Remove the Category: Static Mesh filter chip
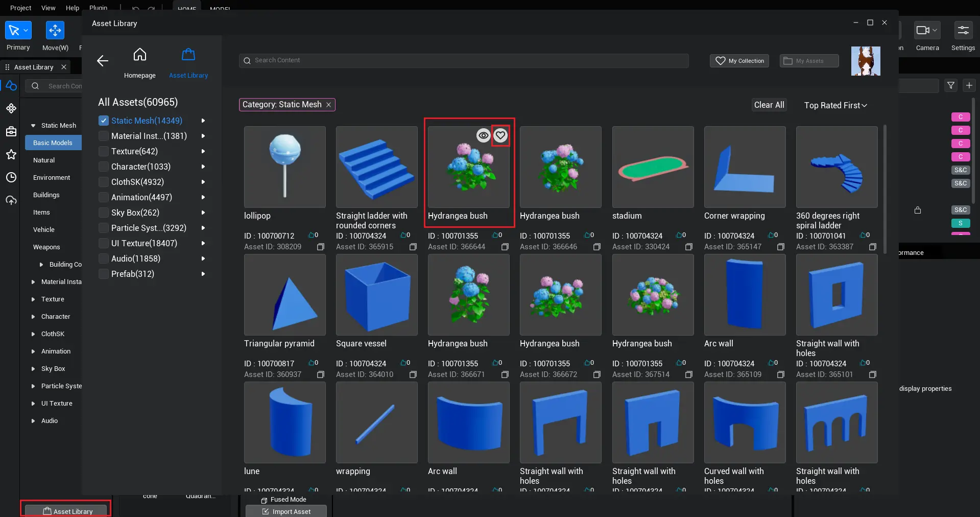 (328, 105)
